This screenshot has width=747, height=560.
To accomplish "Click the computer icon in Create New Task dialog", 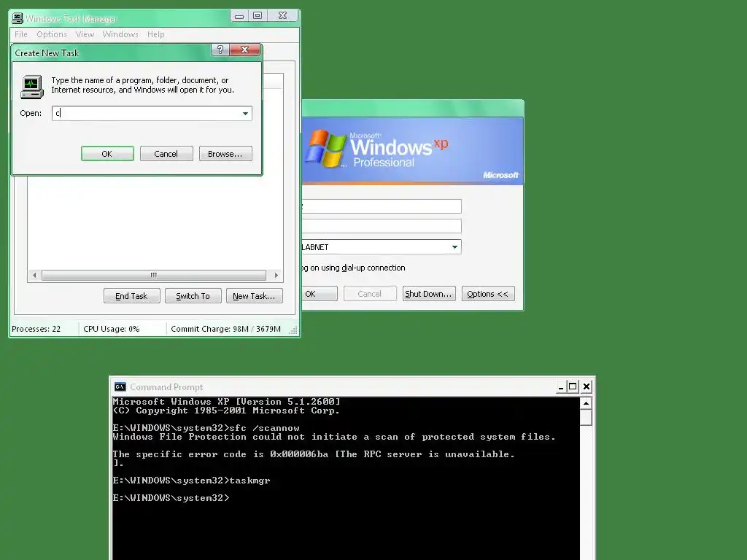I will (32, 87).
